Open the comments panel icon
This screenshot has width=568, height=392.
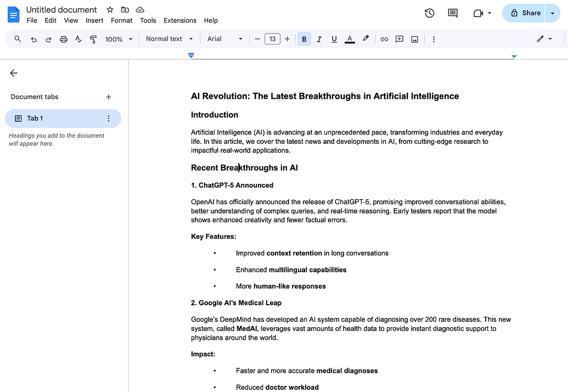[452, 13]
